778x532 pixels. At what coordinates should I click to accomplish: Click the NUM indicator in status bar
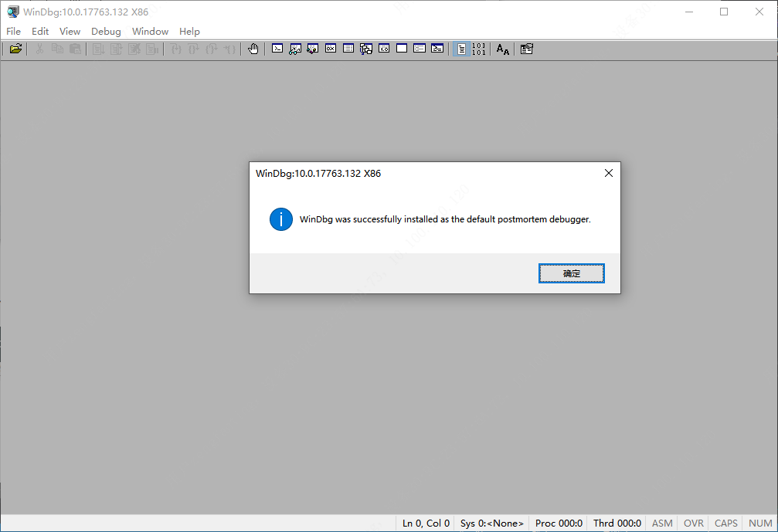(x=761, y=523)
